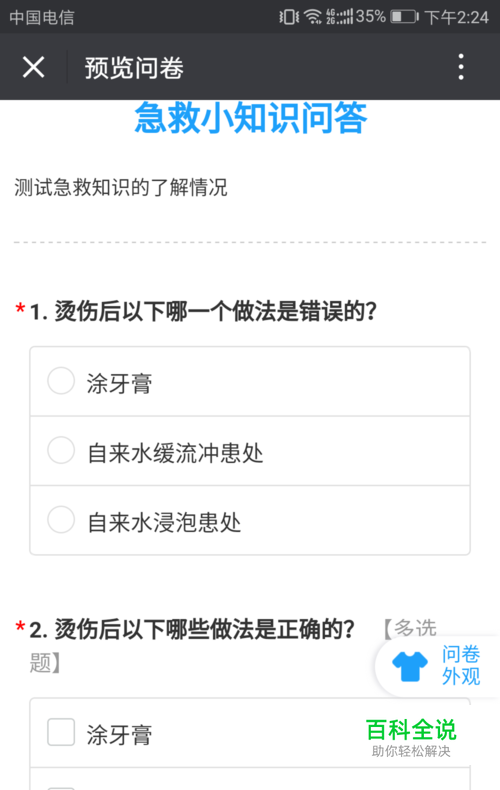Tap the Wi-Fi signal icon in the status bar

(312, 17)
